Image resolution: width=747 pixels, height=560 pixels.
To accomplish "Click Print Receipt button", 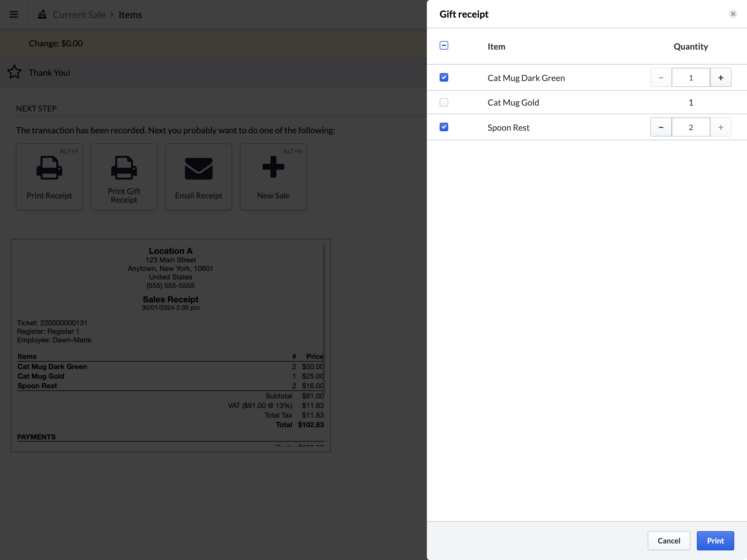I will point(49,177).
